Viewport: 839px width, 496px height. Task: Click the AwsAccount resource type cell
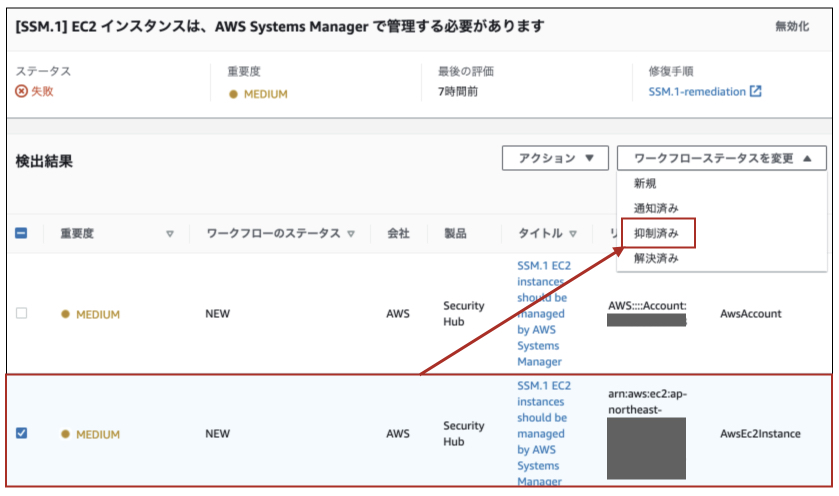pos(751,314)
